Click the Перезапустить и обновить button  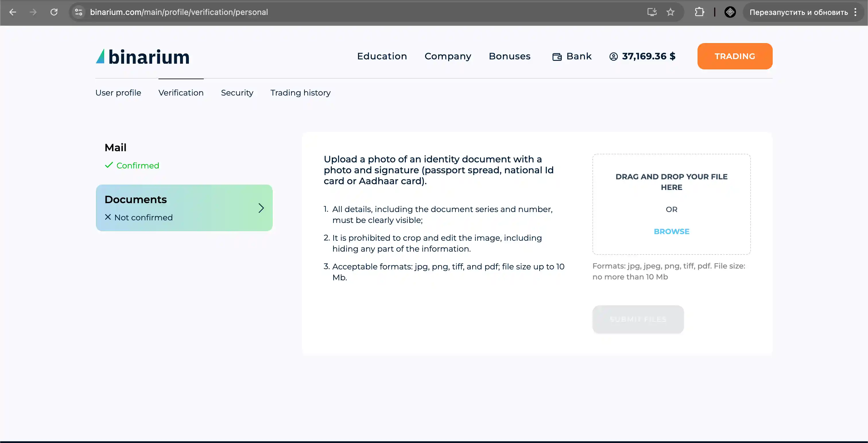coord(799,12)
